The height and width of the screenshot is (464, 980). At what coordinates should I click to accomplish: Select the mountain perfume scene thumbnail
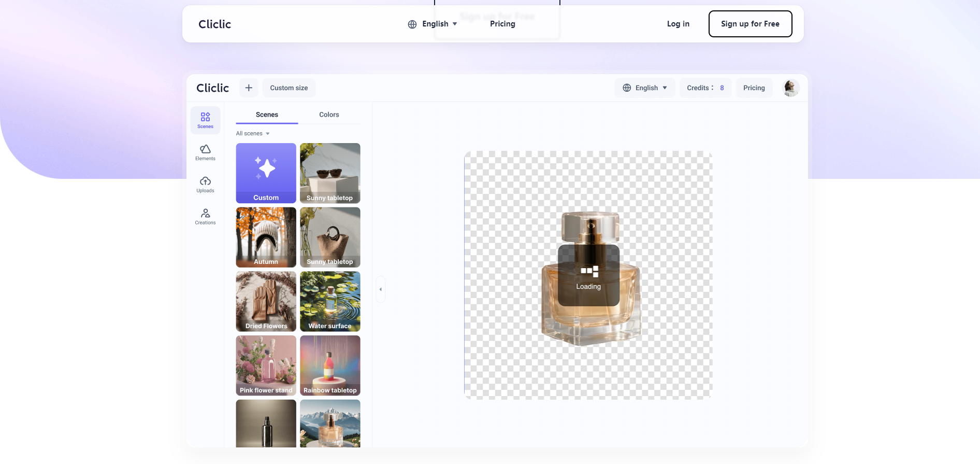coord(330,424)
